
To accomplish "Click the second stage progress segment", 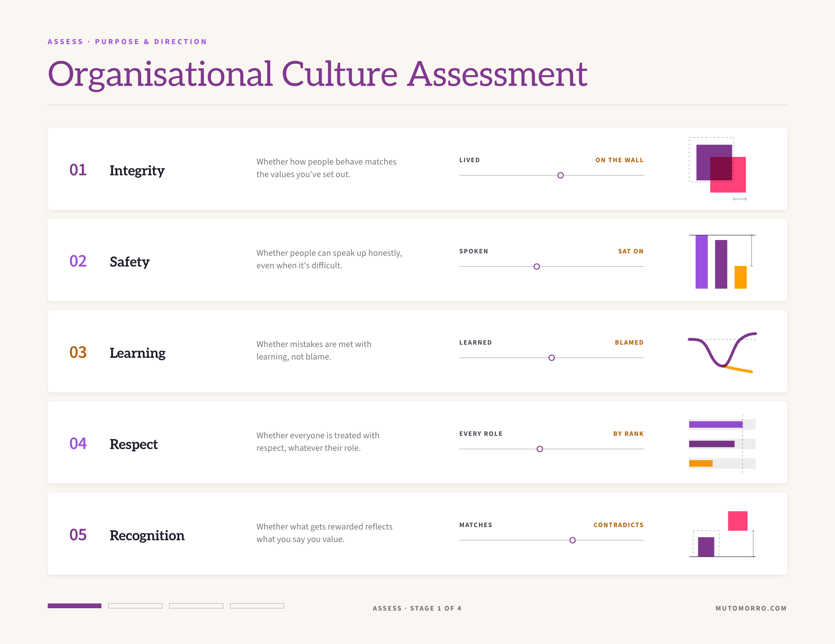I will tap(135, 606).
